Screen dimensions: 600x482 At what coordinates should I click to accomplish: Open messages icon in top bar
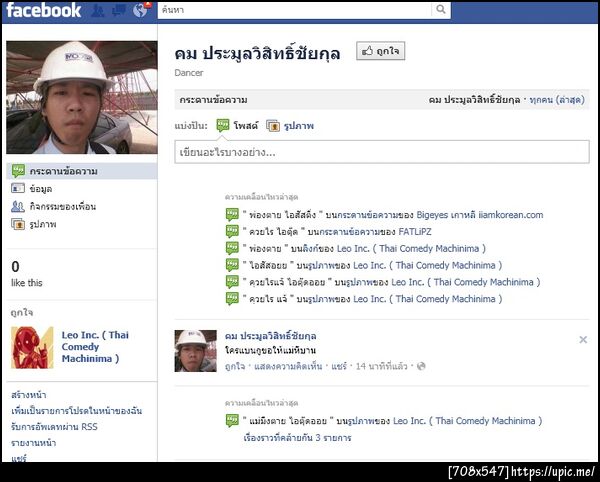pyautogui.click(x=119, y=10)
